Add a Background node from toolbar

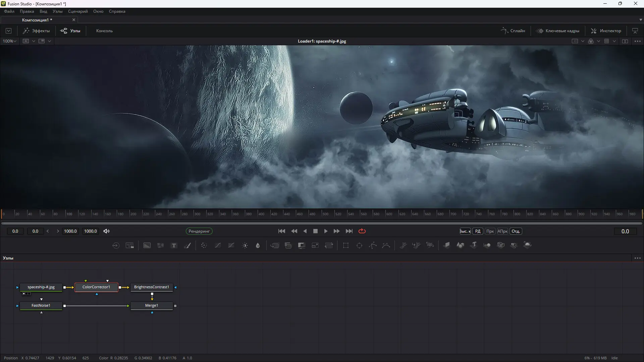147,245
